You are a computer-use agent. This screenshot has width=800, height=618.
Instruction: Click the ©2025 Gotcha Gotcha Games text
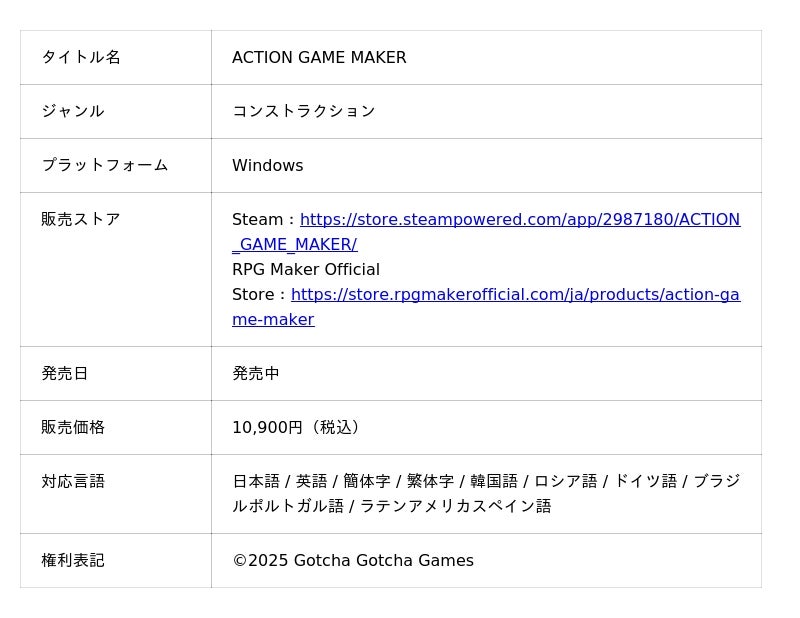pos(353,561)
